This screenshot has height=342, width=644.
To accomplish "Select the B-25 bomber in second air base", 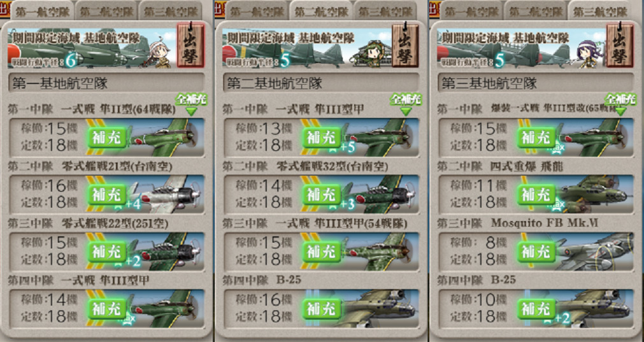I will pos(380,308).
